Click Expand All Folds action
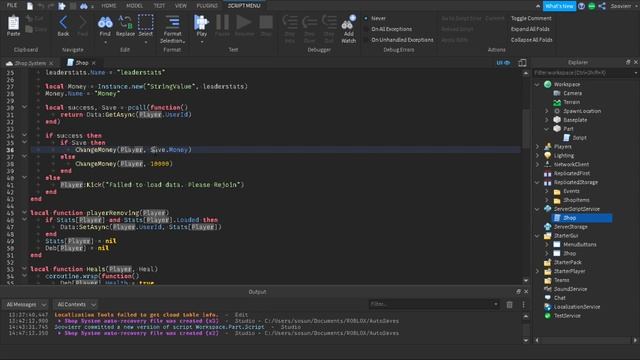The image size is (640, 360). click(530, 29)
